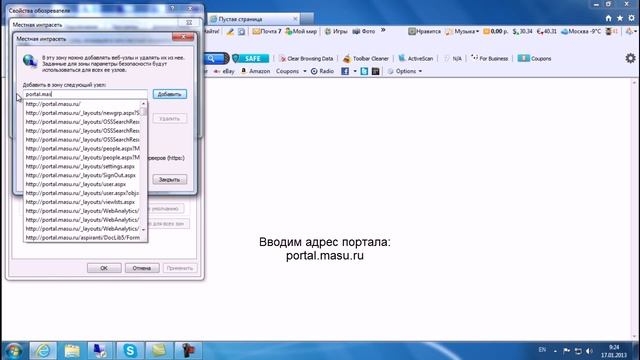Click the N/A toolbar item

coord(453,59)
